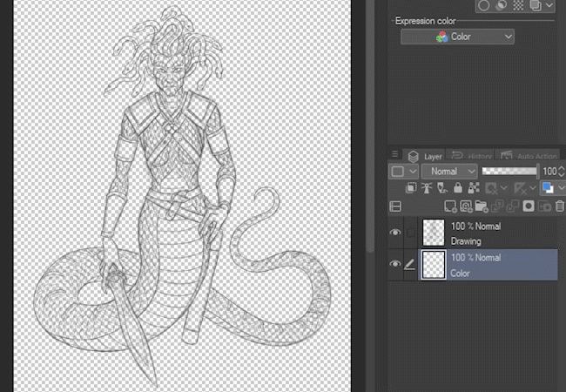This screenshot has width=566, height=392.
Task: Toggle two-pane layer view icon
Action: (x=395, y=206)
